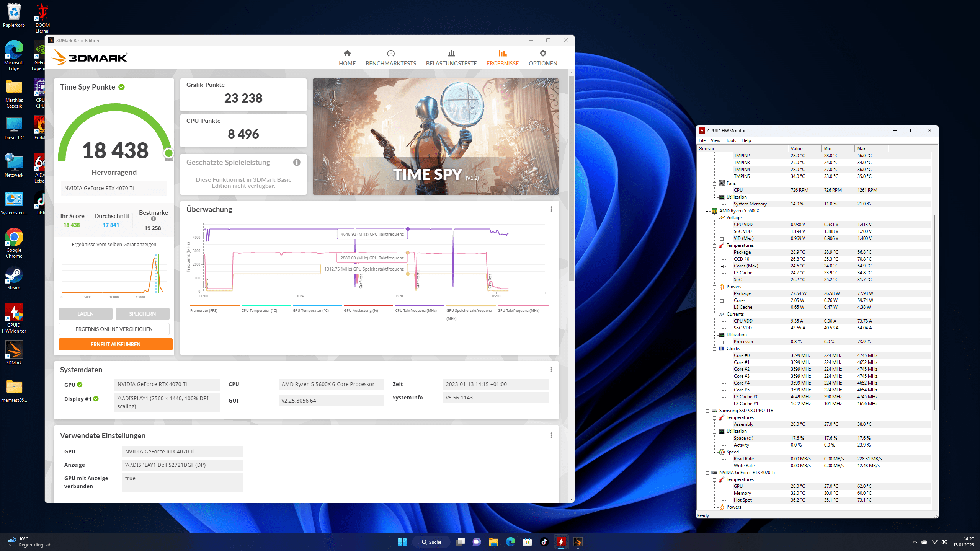Image resolution: width=980 pixels, height=551 pixels.
Task: Open File Explorer from the taskbar
Action: (x=493, y=542)
